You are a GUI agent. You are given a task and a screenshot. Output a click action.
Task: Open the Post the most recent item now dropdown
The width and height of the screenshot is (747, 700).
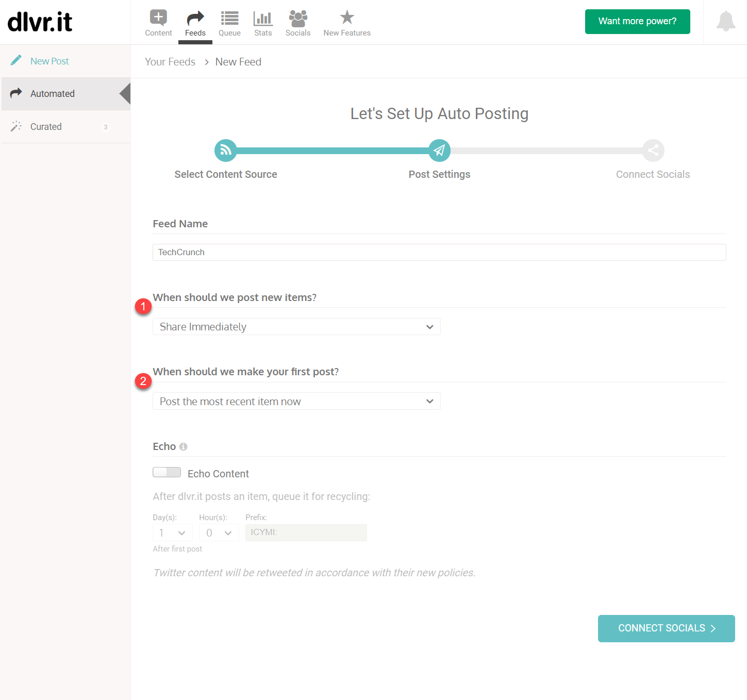pos(296,401)
